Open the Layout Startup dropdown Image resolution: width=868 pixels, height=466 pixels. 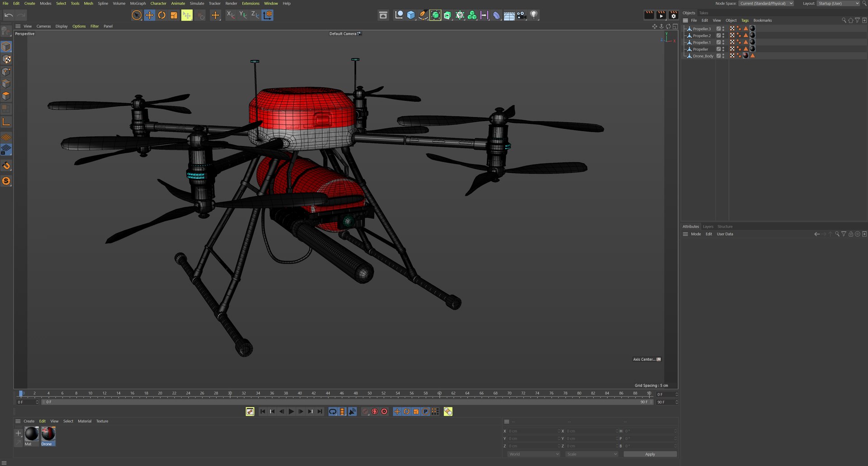click(839, 3)
